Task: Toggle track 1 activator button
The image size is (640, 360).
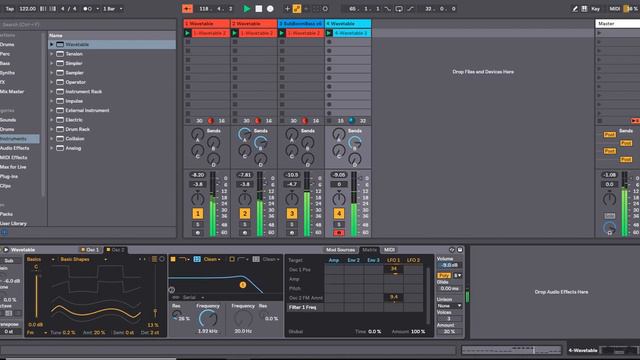Action: point(198,213)
